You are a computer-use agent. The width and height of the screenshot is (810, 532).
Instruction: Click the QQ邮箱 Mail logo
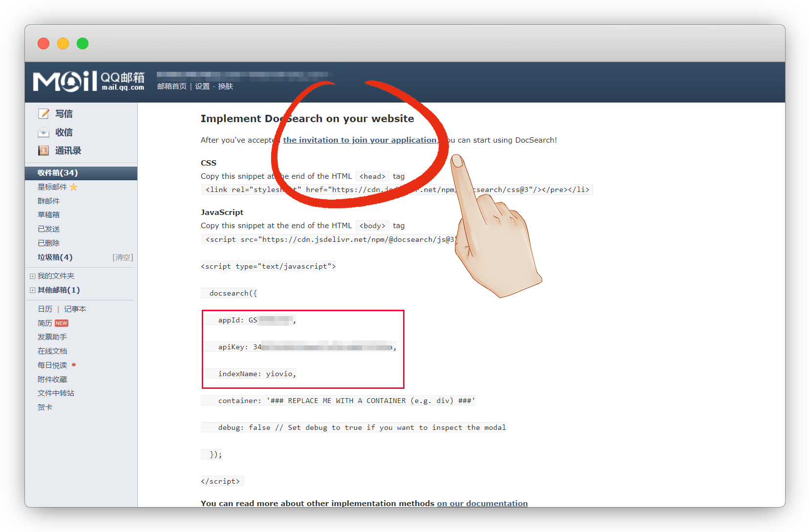[x=88, y=81]
